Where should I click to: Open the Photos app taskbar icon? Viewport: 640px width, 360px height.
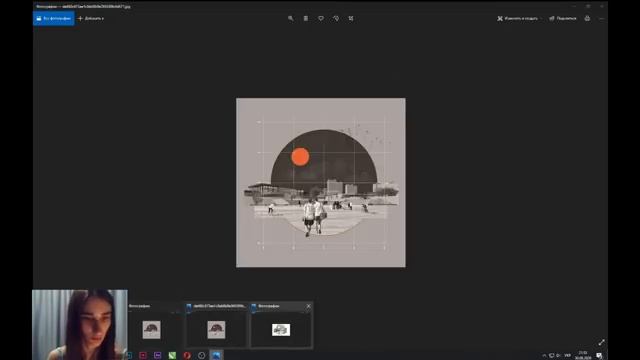pos(216,356)
